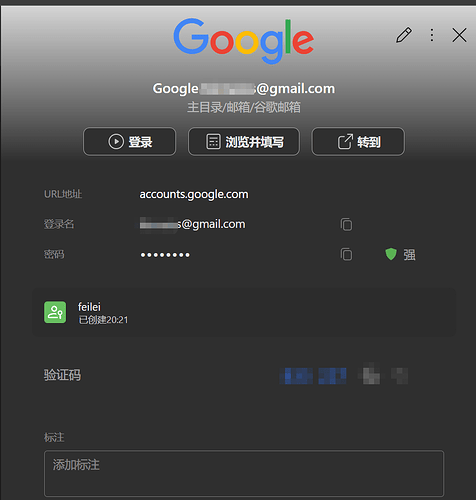Image resolution: width=476 pixels, height=500 pixels.
Task: Click the gmail login name text
Action: tap(192, 224)
